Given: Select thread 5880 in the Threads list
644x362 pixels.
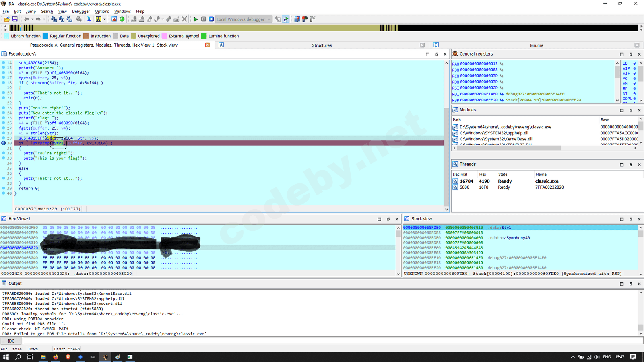Looking at the screenshot, I should pos(546,187).
